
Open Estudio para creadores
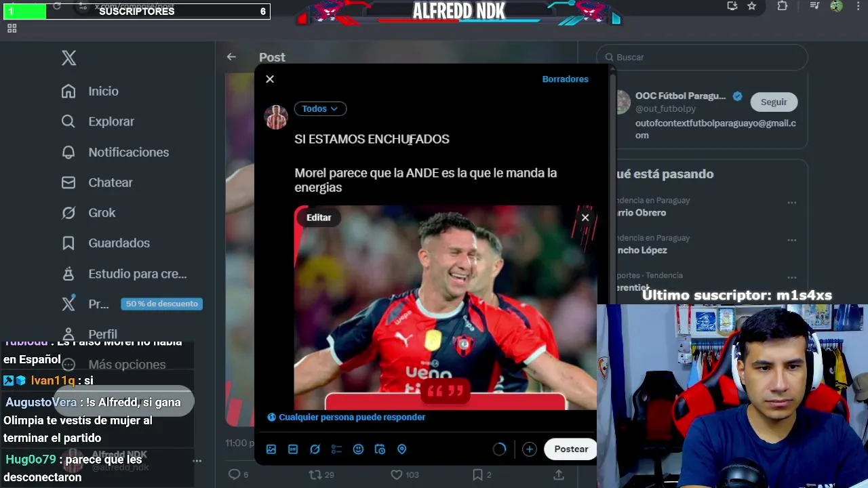[123, 274]
